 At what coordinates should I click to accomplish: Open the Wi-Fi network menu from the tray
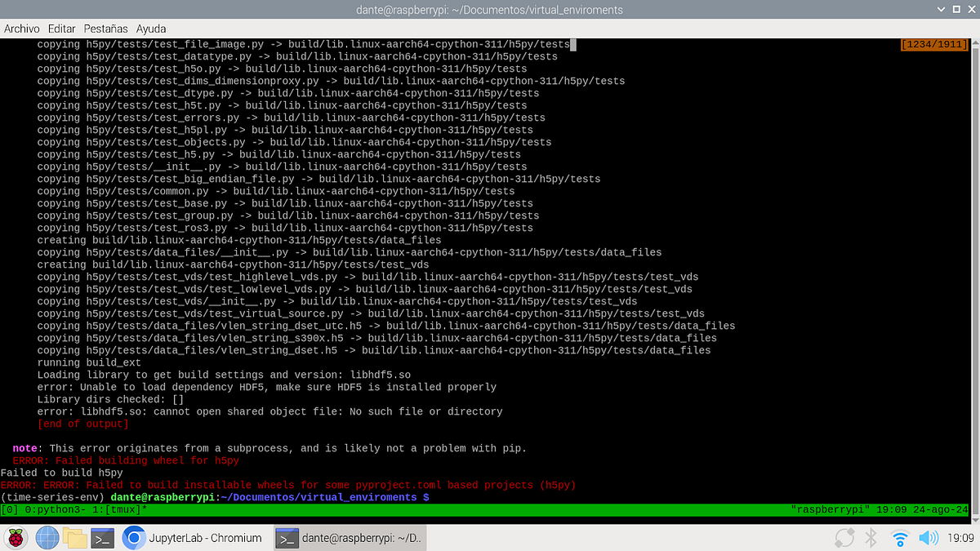[x=899, y=537]
